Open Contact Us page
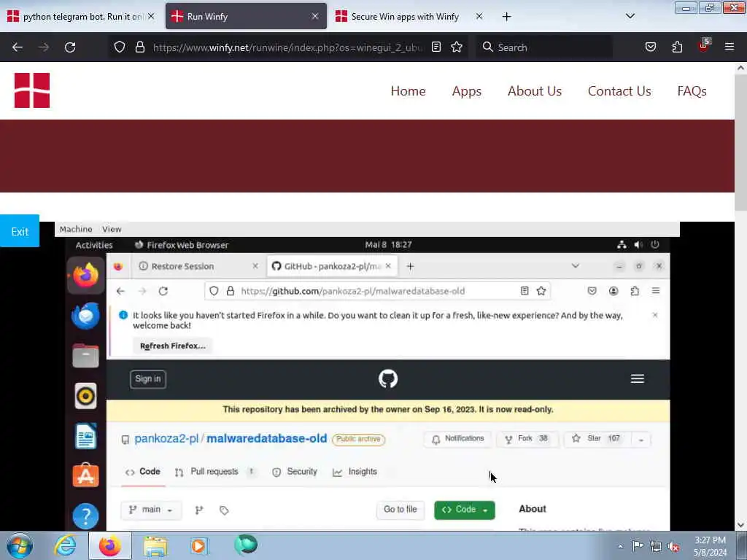The height and width of the screenshot is (560, 747). tap(619, 91)
